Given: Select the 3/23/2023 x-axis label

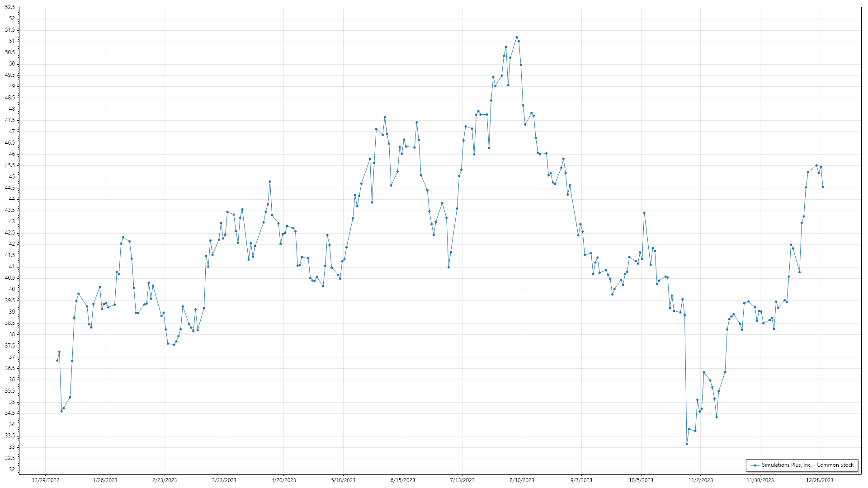Looking at the screenshot, I should pos(224,480).
